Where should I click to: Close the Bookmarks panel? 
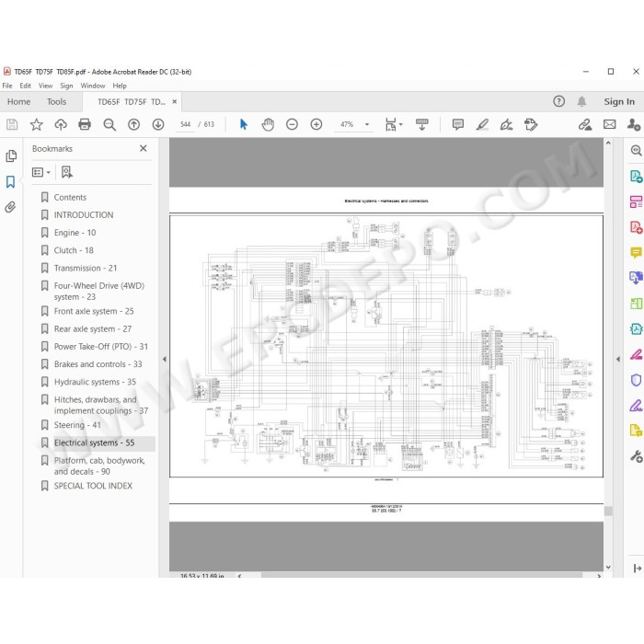point(143,148)
